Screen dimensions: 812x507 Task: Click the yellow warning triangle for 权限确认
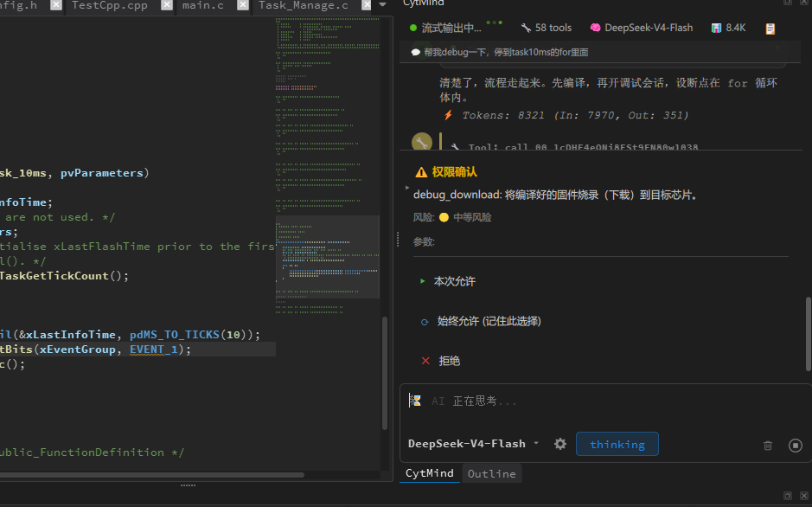[x=421, y=172]
